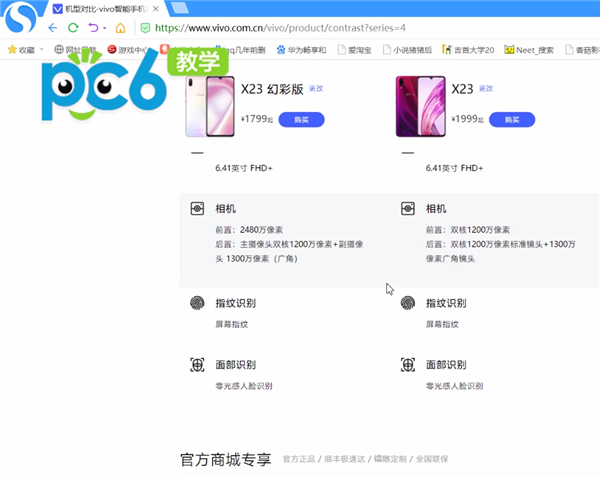600x482 pixels.
Task: Click the Sogou browser logo
Action: tap(20, 17)
